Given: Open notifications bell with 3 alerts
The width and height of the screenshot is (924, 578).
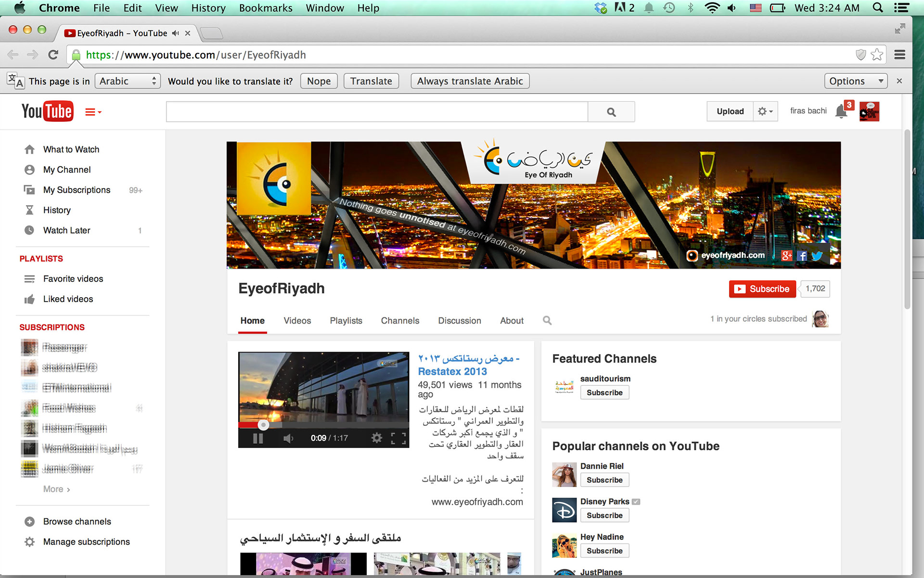Looking at the screenshot, I should point(841,111).
